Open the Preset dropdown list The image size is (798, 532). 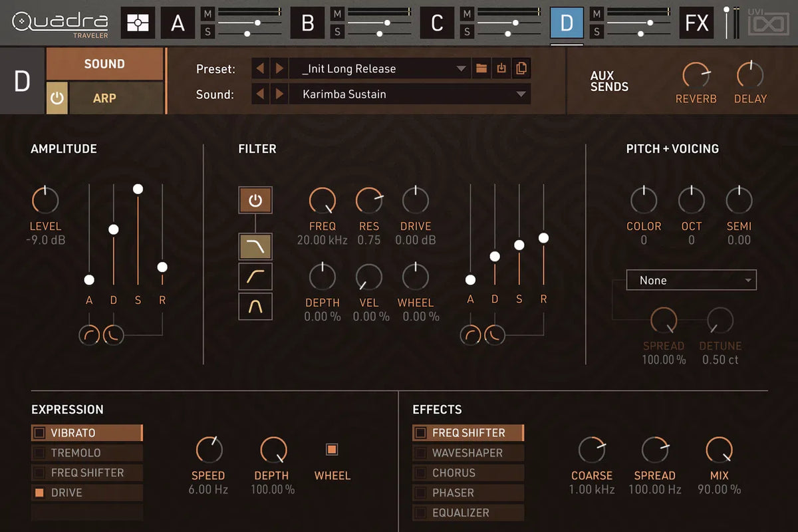click(461, 68)
